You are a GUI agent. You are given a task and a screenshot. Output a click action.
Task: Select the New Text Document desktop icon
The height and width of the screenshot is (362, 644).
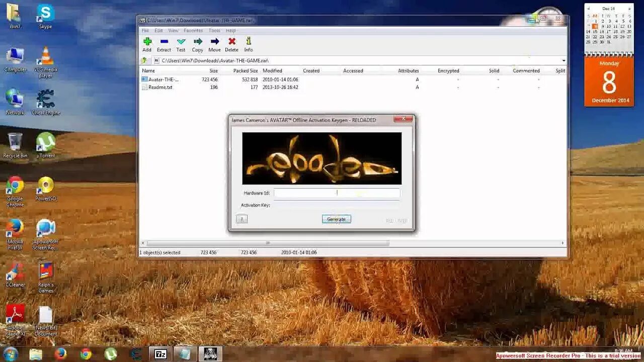click(x=46, y=321)
